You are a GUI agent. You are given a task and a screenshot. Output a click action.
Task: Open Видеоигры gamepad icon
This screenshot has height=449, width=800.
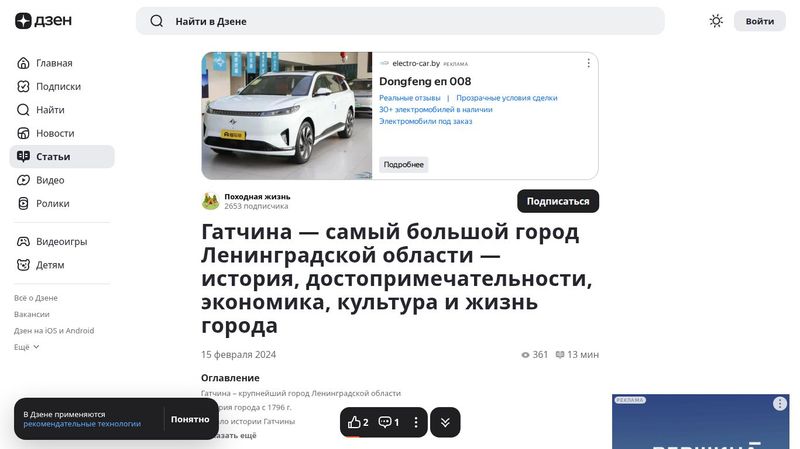tap(24, 242)
